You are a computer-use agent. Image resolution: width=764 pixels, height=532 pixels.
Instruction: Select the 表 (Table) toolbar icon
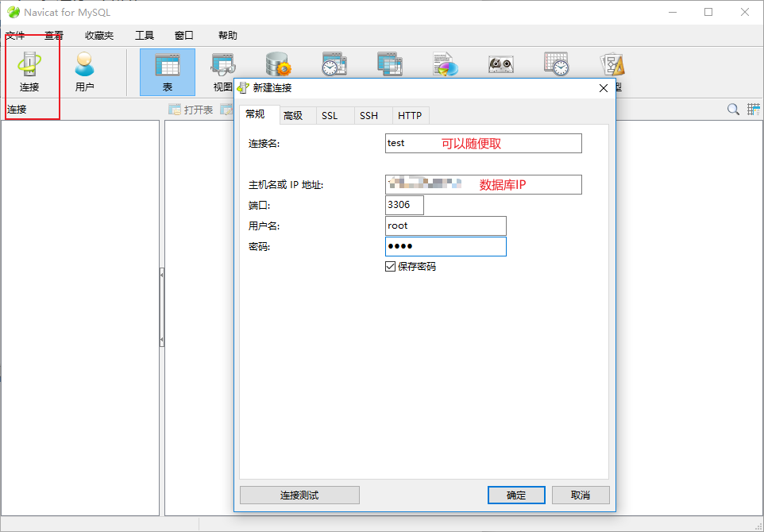[x=167, y=71]
